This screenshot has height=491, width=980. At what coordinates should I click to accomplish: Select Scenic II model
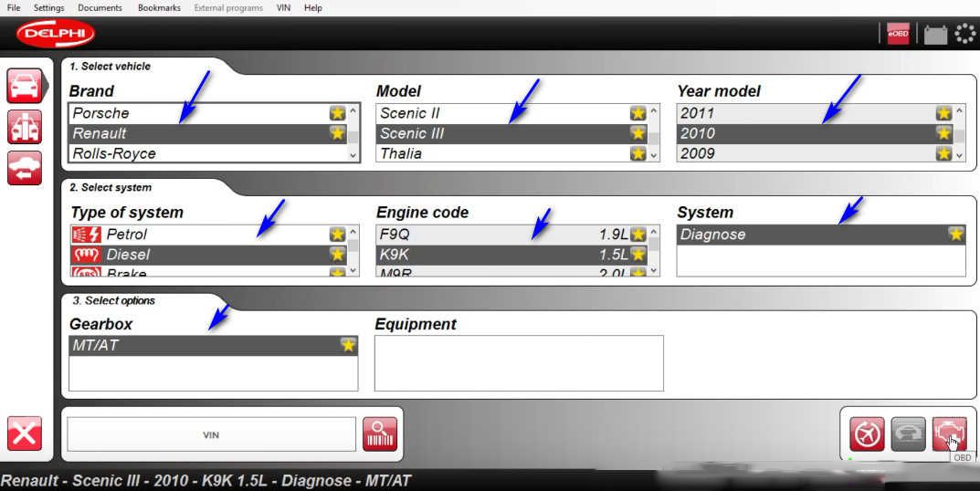click(x=512, y=113)
